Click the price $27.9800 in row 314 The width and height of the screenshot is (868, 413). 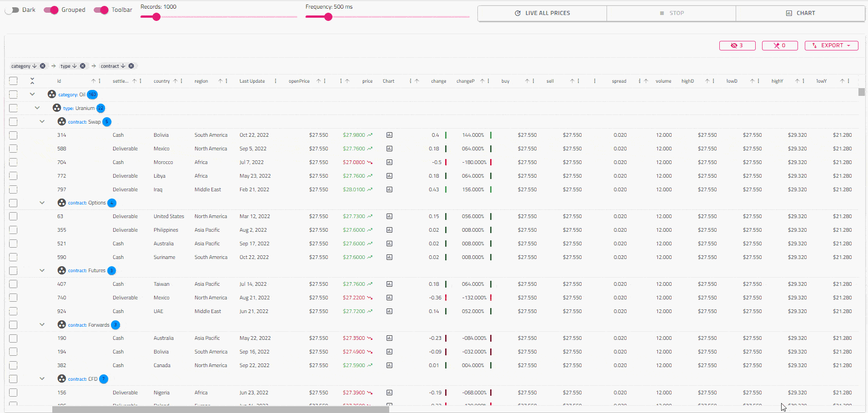(x=354, y=135)
